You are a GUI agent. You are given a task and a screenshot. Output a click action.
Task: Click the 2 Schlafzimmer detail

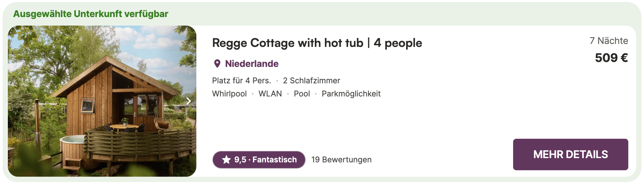point(311,81)
